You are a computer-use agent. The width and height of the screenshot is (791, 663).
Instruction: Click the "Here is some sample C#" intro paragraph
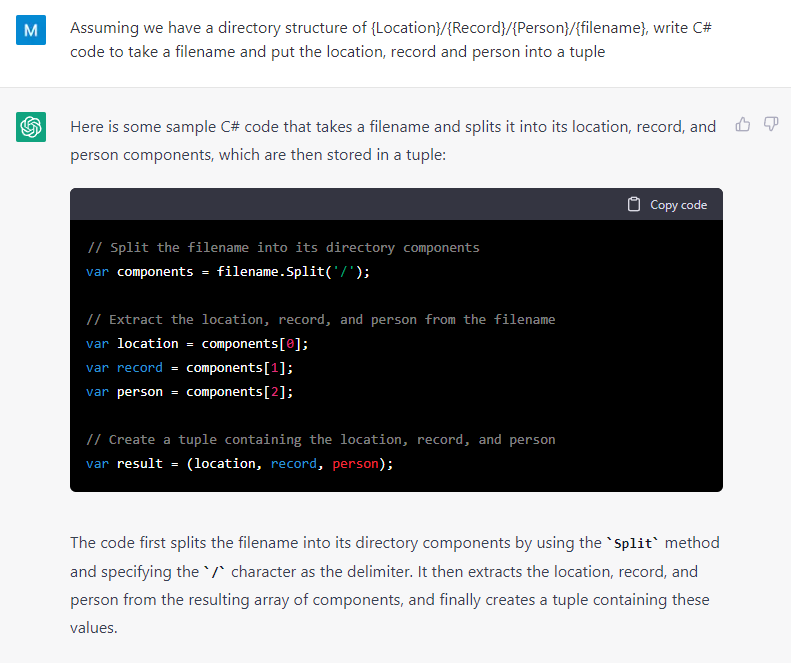tap(393, 141)
